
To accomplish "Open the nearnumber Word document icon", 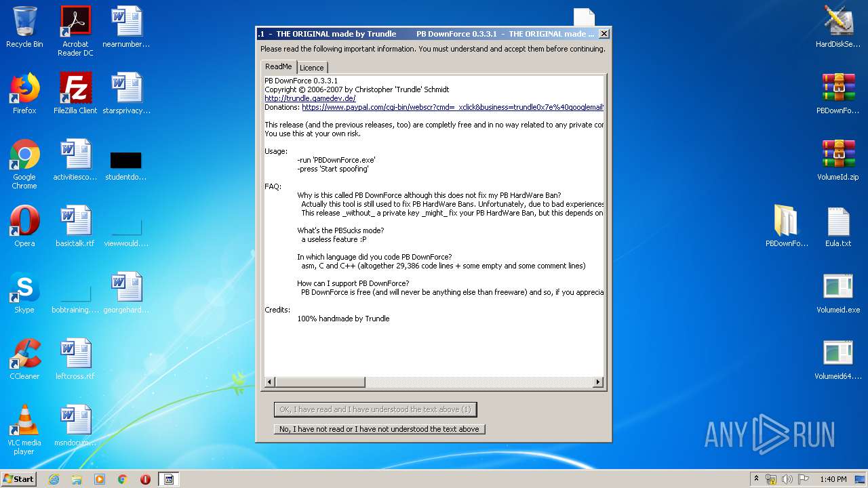I will pyautogui.click(x=126, y=28).
